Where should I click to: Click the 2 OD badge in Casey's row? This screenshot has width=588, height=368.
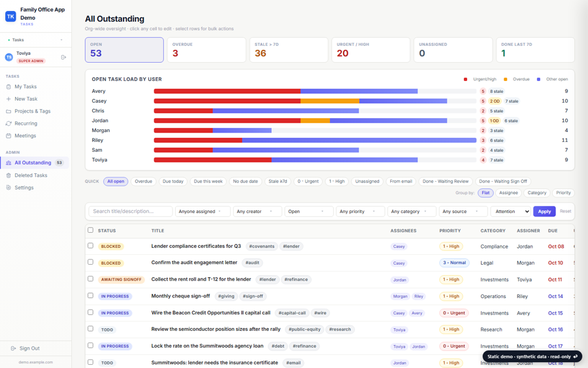(x=495, y=101)
